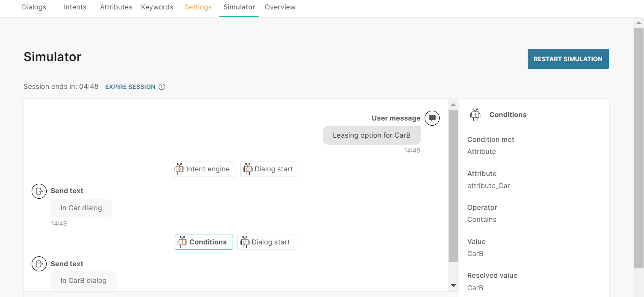Image resolution: width=644 pixels, height=297 pixels.
Task: Click the Conditions panel header robot icon
Action: coord(475,115)
